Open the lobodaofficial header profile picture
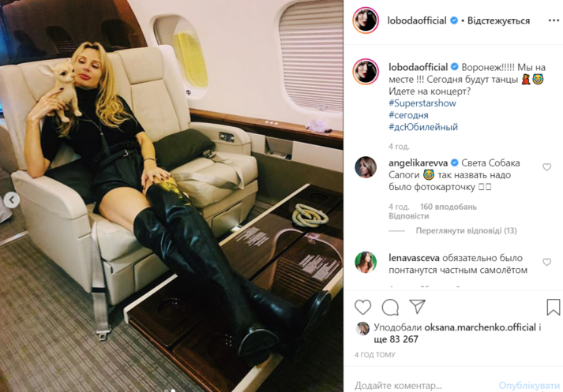 click(366, 20)
